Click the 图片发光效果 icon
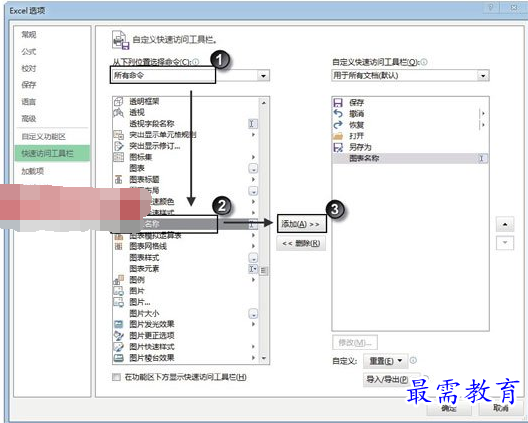 (118, 324)
